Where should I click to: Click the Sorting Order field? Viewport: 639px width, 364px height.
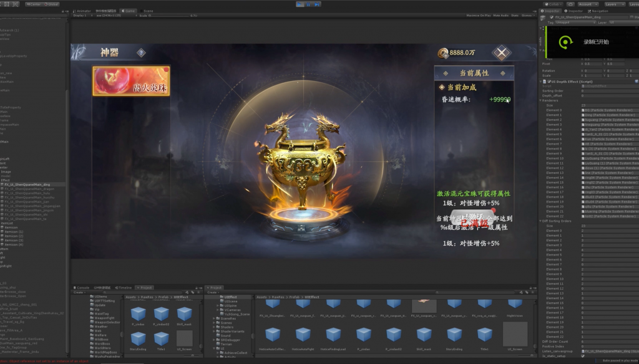click(x=610, y=91)
